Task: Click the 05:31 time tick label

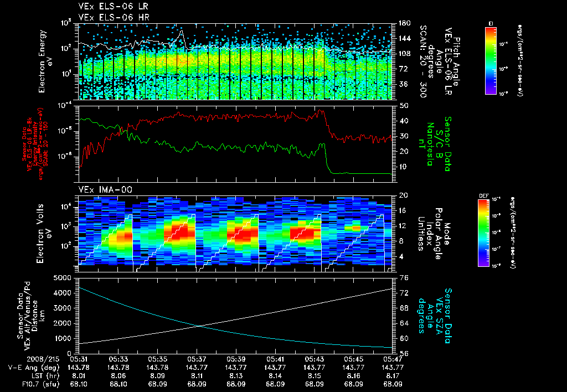Action: pos(79,359)
